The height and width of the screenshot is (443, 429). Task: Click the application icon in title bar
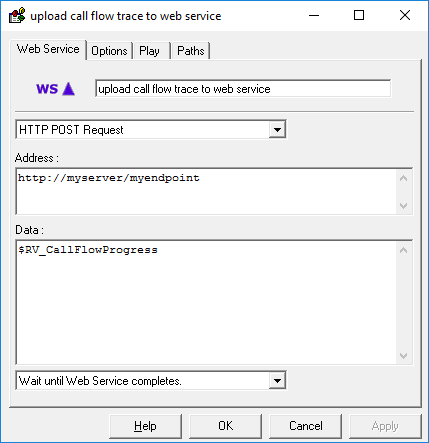pyautogui.click(x=17, y=15)
